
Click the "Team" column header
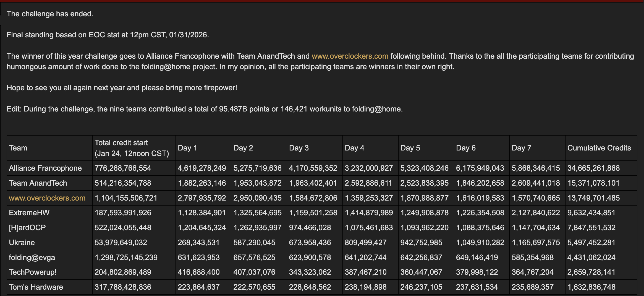click(x=18, y=148)
